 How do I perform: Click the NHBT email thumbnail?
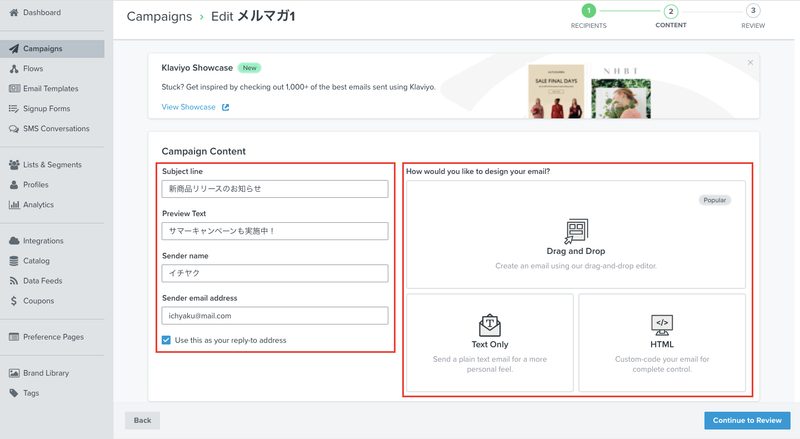tap(621, 92)
